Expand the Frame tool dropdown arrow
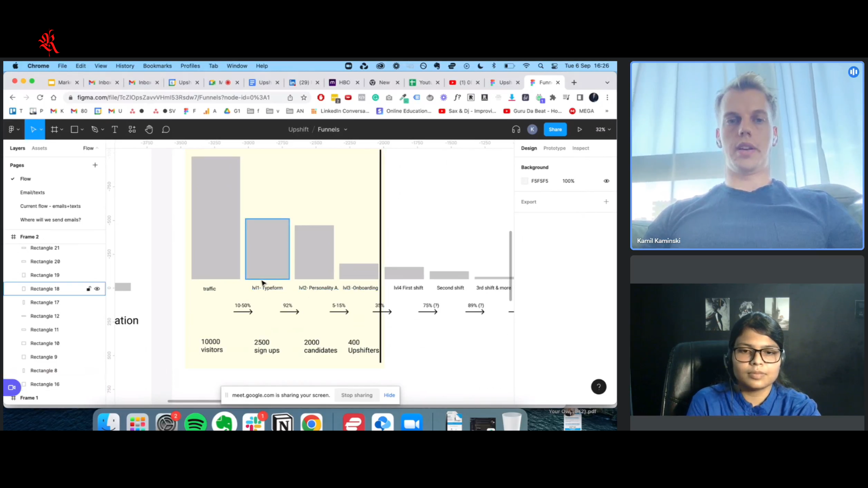868x488 pixels. tap(61, 130)
